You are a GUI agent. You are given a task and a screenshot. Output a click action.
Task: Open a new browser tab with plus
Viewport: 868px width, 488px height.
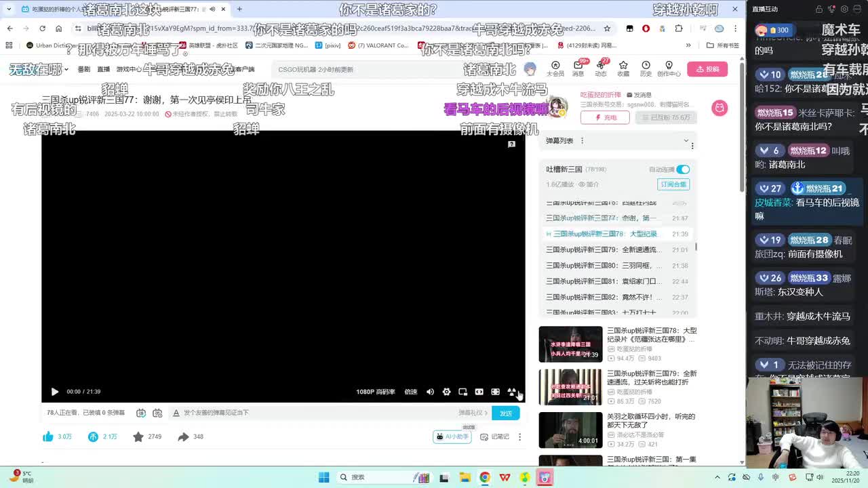pyautogui.click(x=239, y=9)
